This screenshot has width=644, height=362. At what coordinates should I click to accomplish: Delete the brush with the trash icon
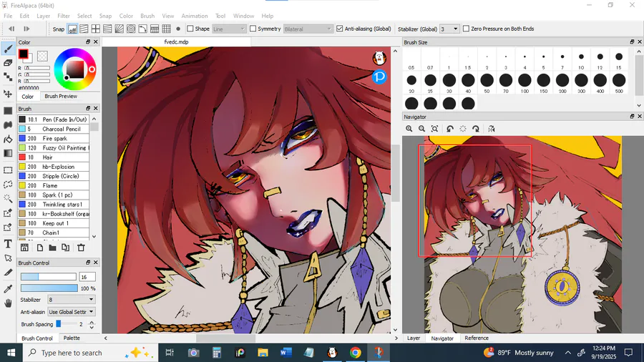click(81, 248)
